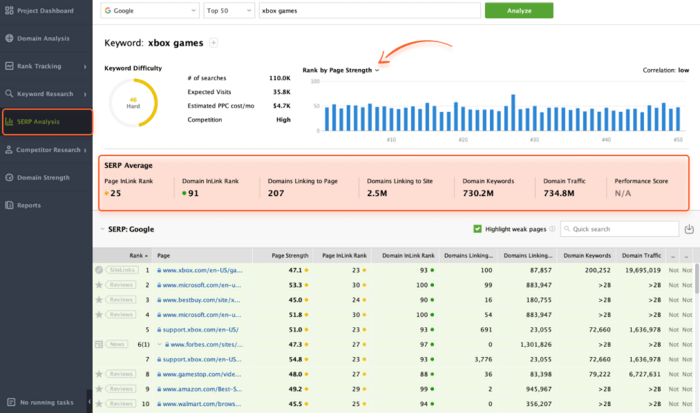Click the Quick search field

click(x=620, y=229)
